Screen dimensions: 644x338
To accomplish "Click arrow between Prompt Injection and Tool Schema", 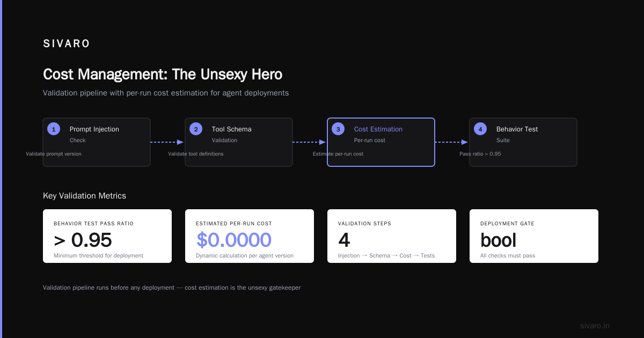I will [167, 142].
